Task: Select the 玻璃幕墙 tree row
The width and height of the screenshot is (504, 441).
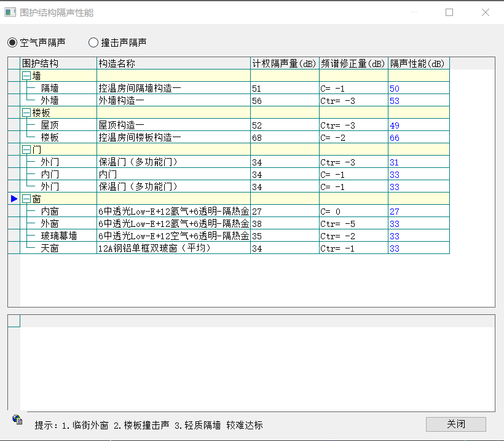Action: point(58,236)
